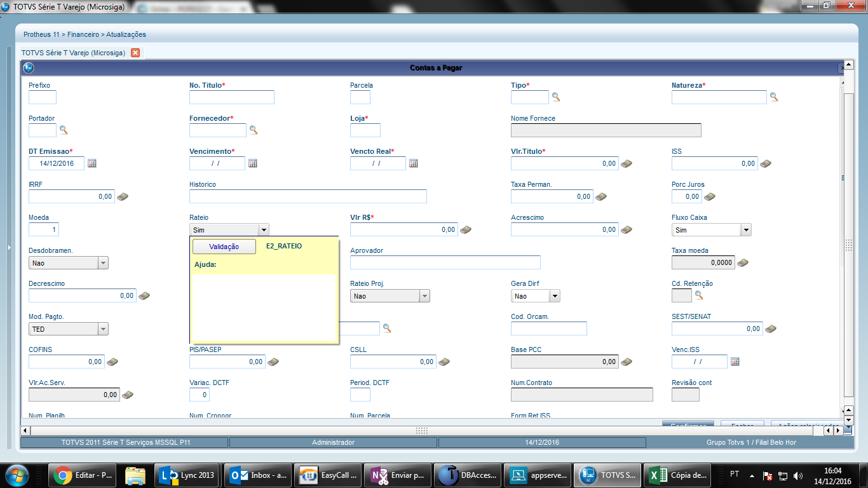
Task: Open the Vencto Real calendar icon
Action: [x=414, y=163]
